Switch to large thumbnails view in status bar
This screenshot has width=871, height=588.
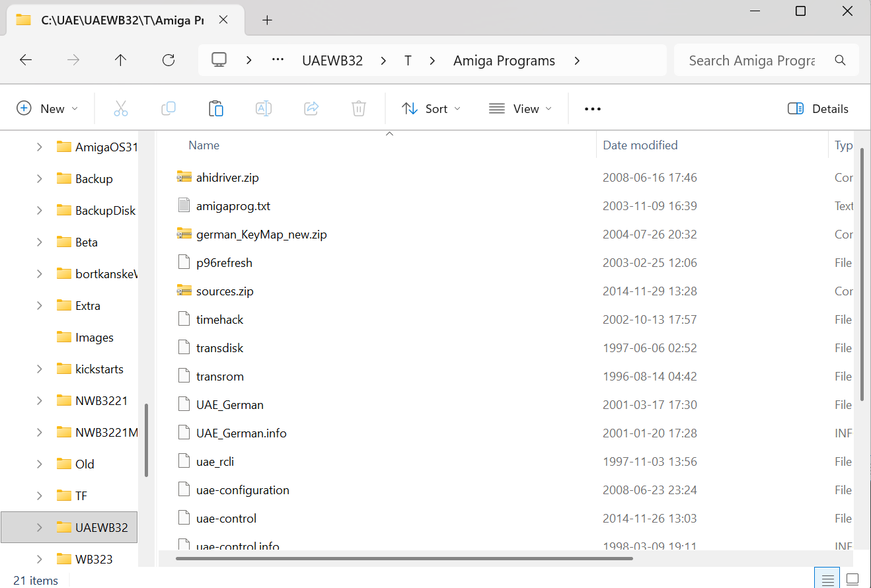(x=852, y=579)
